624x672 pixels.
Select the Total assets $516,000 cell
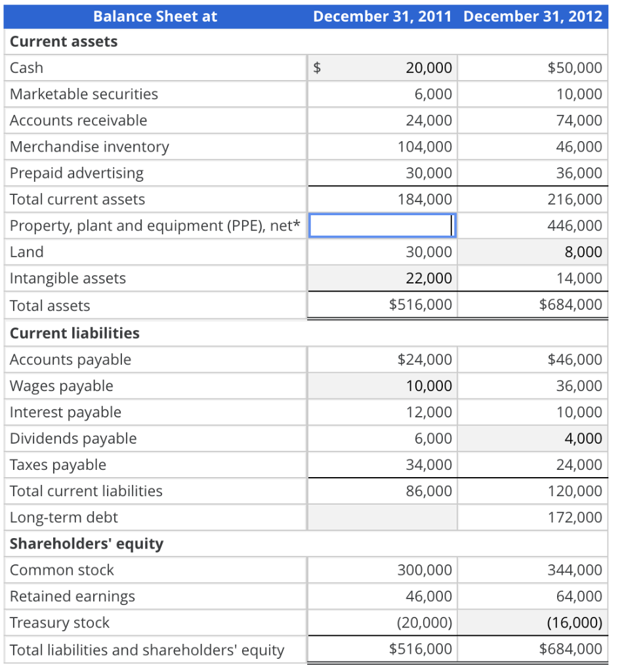tap(381, 304)
